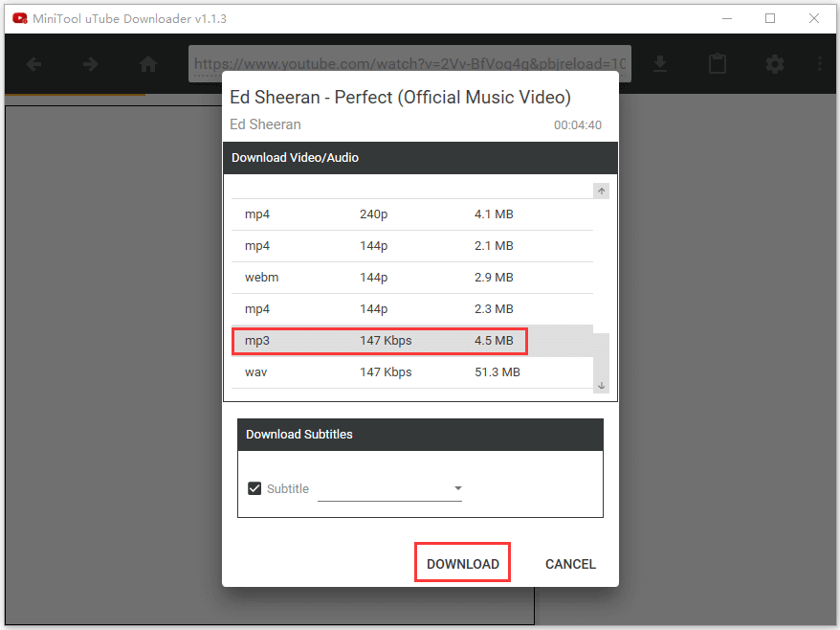Click the 'Download Video/Audio' header
840x630 pixels.
tap(421, 158)
